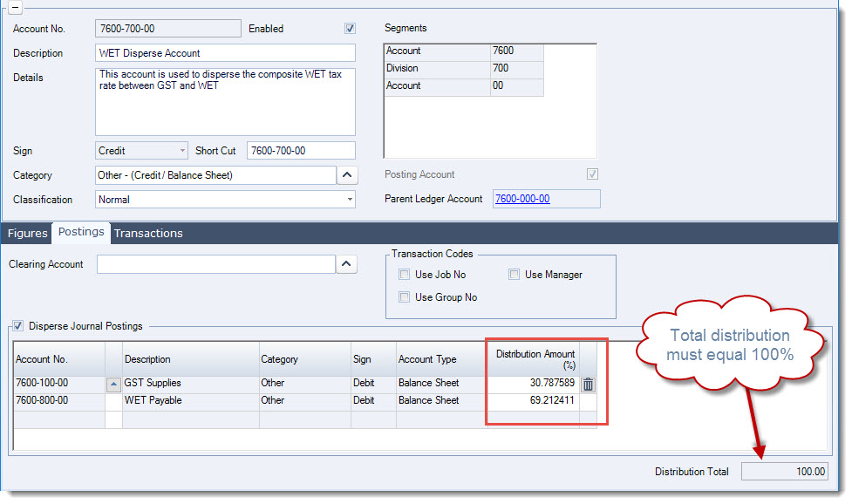Collapse the account details panel
This screenshot has height=504, width=852.
tap(15, 7)
